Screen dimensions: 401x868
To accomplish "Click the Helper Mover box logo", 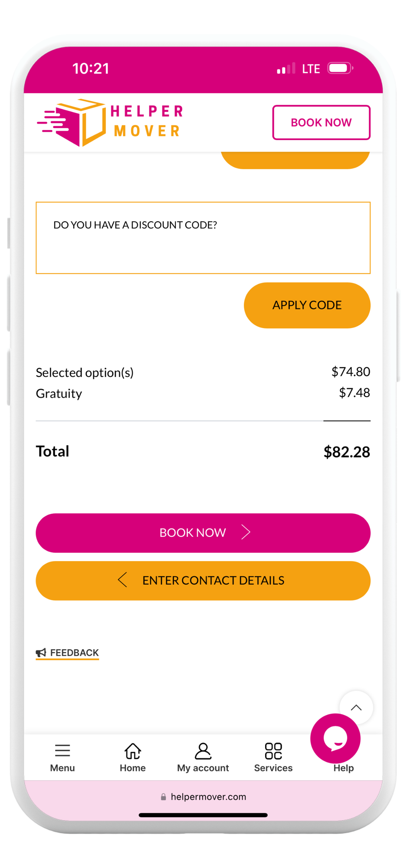I will [x=72, y=122].
